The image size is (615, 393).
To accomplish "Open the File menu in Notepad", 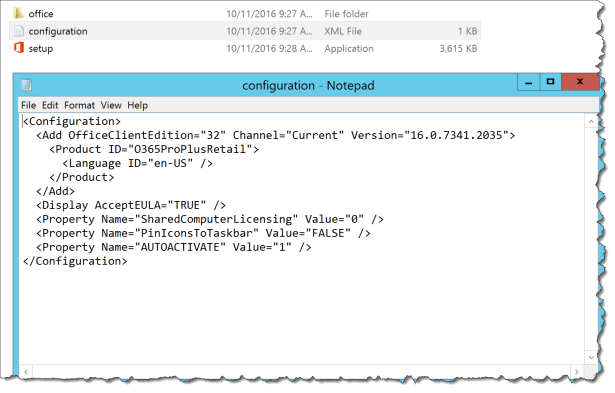I will (28, 105).
